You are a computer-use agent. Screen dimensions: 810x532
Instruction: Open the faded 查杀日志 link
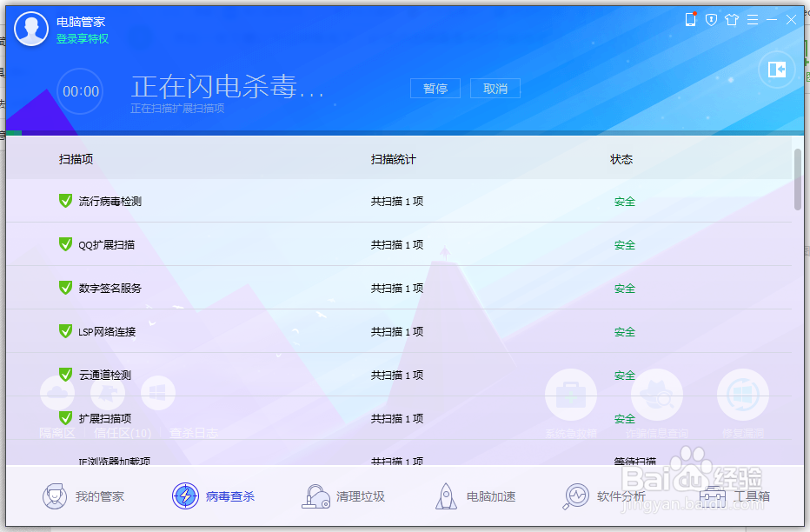(194, 433)
